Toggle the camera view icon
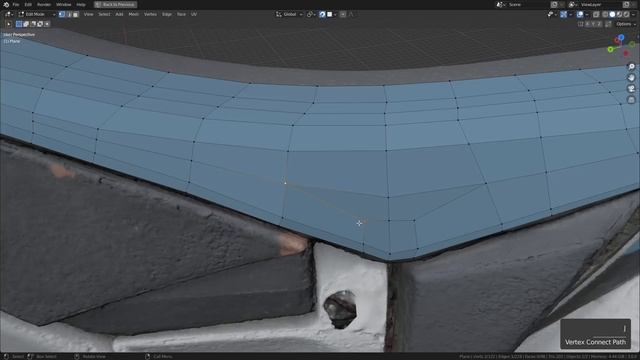This screenshot has width=640, height=360. pyautogui.click(x=631, y=89)
